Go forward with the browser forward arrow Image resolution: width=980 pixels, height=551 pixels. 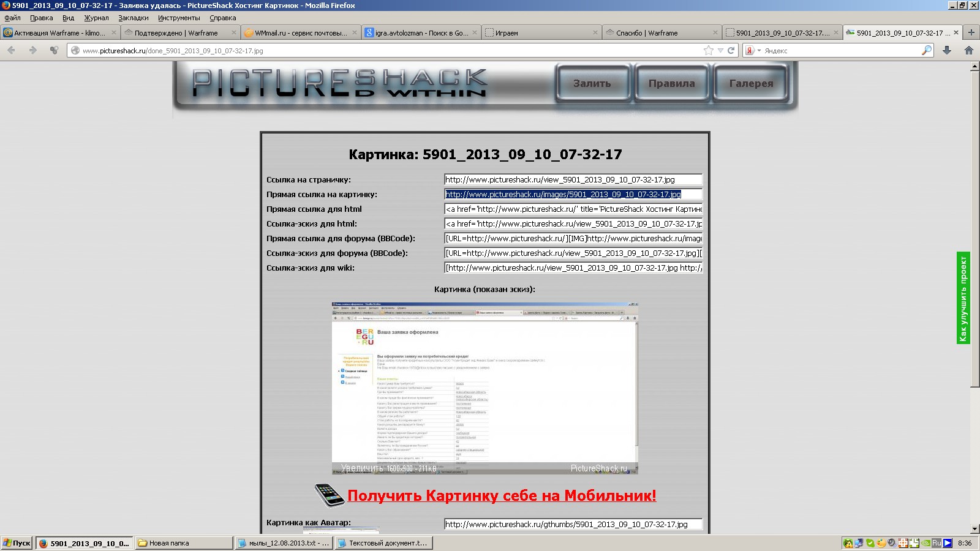(x=32, y=50)
